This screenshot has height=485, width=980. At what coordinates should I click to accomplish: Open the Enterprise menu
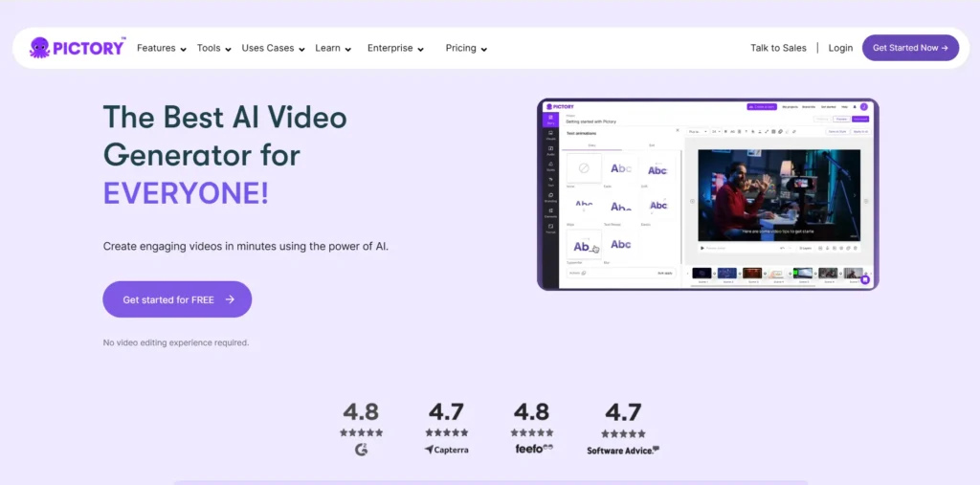(x=395, y=48)
